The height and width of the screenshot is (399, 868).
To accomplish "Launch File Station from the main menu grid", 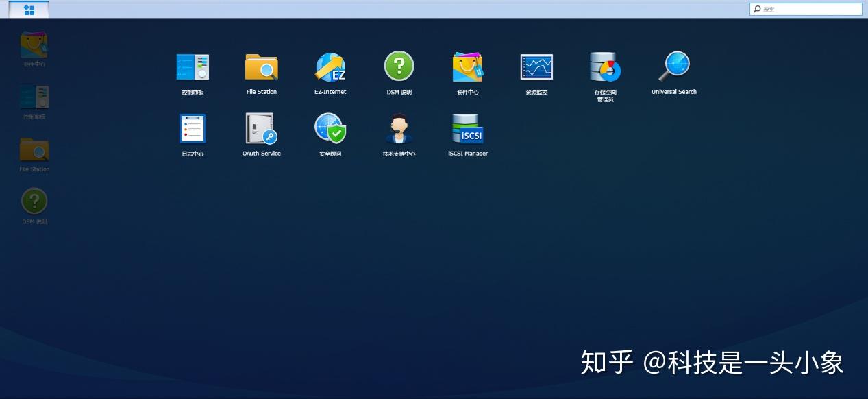I will [x=261, y=66].
